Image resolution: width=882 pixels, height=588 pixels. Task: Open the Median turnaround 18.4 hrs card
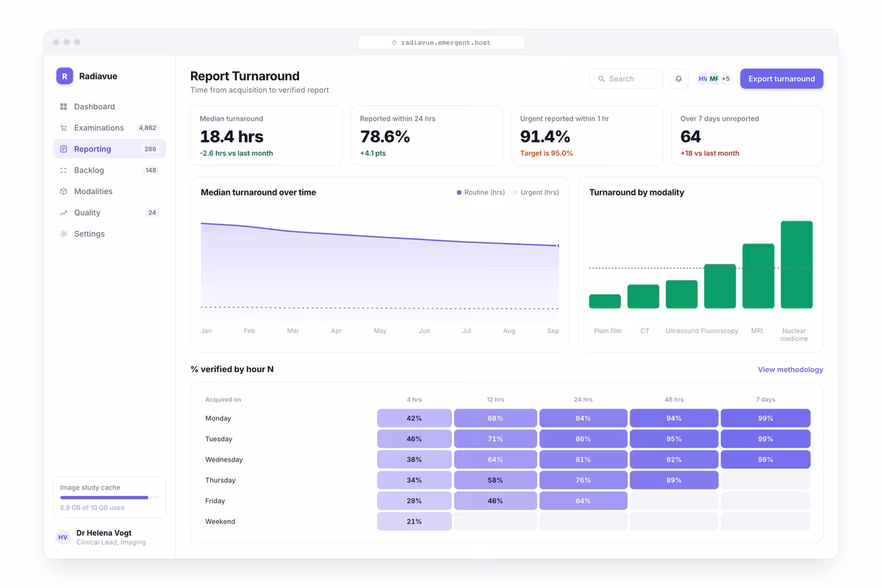pos(266,136)
